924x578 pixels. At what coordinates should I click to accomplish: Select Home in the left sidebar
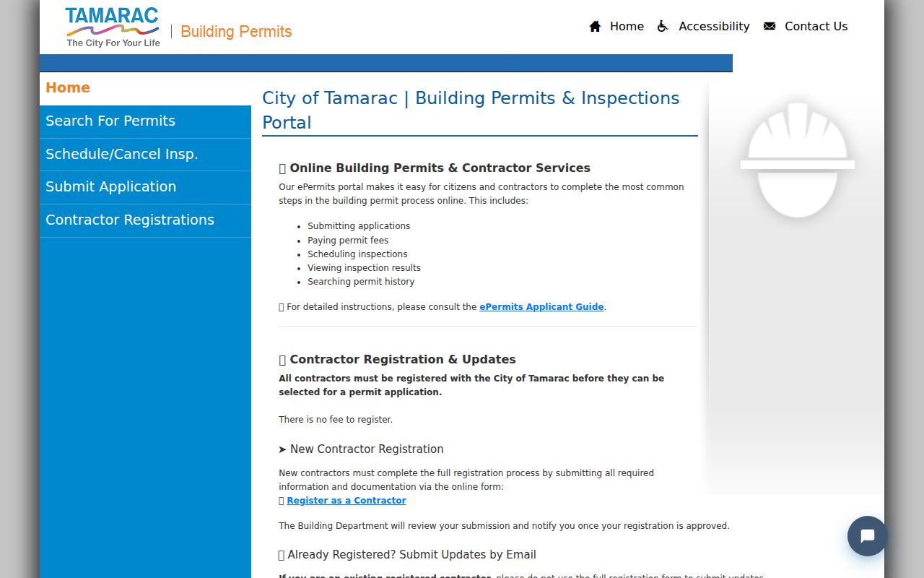(145, 88)
